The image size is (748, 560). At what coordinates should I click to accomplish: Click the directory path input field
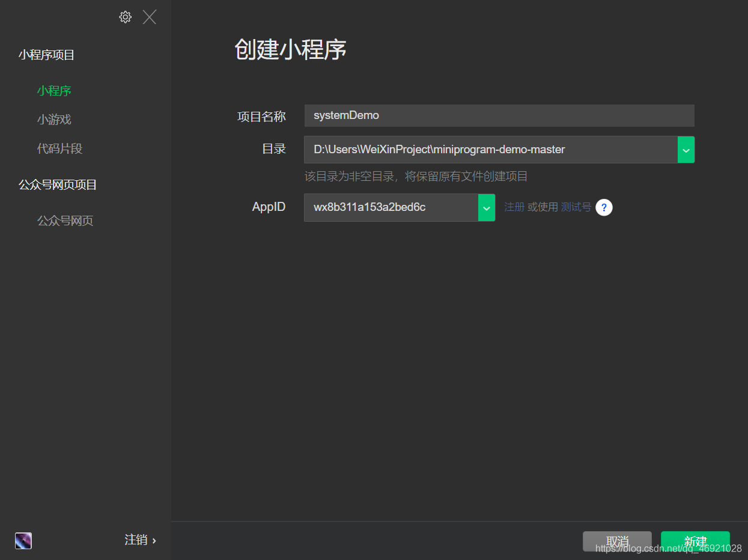(x=491, y=150)
